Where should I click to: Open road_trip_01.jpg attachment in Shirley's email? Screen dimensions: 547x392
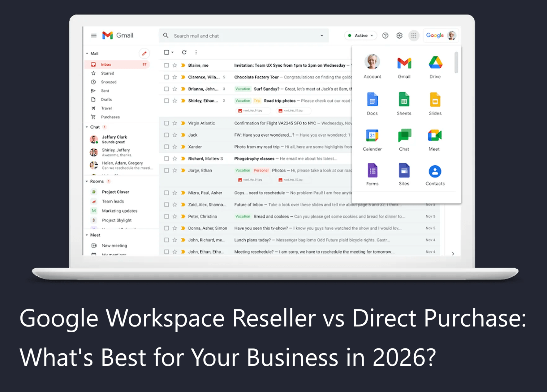pyautogui.click(x=253, y=111)
